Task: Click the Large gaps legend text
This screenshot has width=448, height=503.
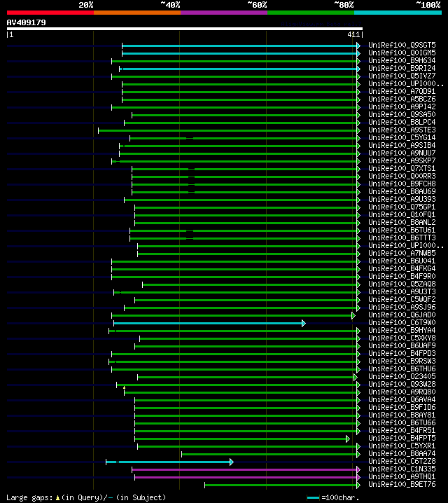Action: 29,497
